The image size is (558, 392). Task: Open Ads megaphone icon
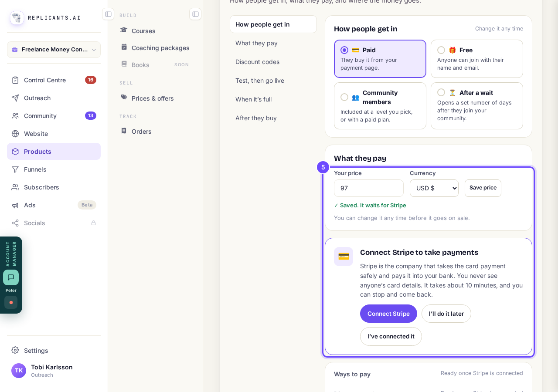tap(15, 205)
